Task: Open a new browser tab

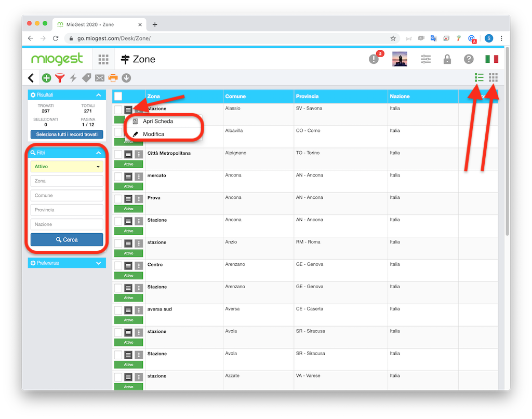Action: coord(155,24)
